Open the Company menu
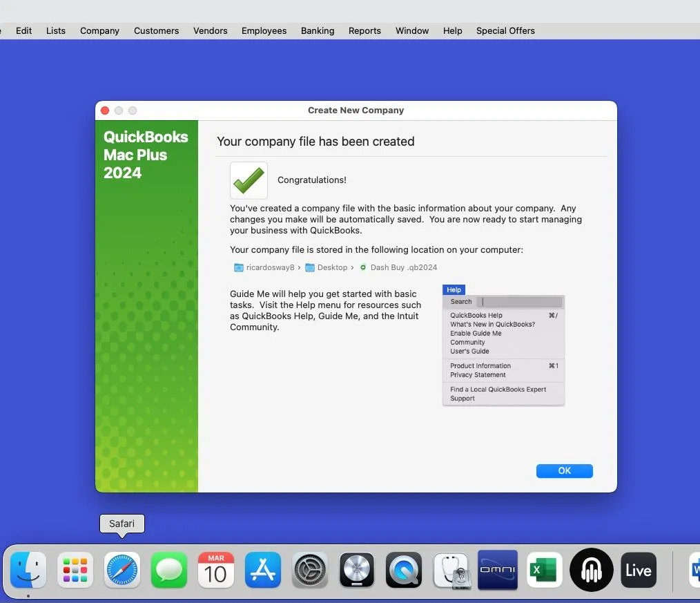This screenshot has width=700, height=603. tap(99, 31)
